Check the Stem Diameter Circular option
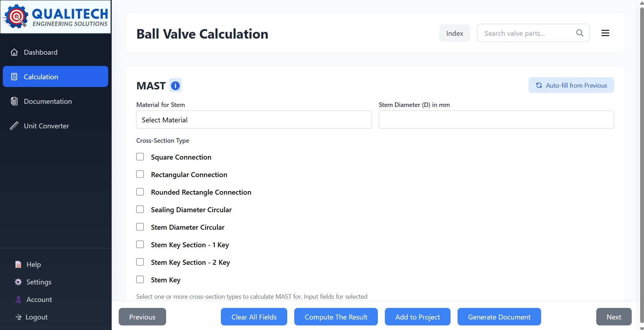Image resolution: width=644 pixels, height=330 pixels. coord(140,227)
